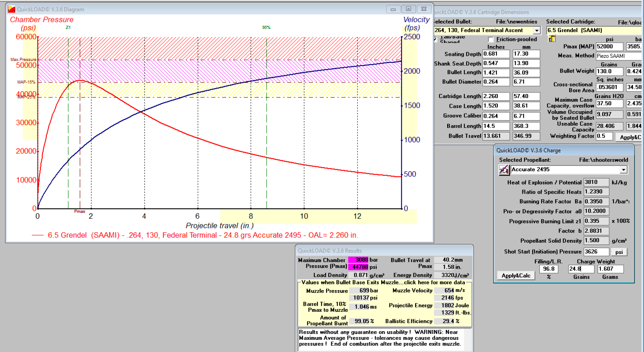Click the magenta 44788 psi Pmax value
644x352 pixels.
coord(358,267)
